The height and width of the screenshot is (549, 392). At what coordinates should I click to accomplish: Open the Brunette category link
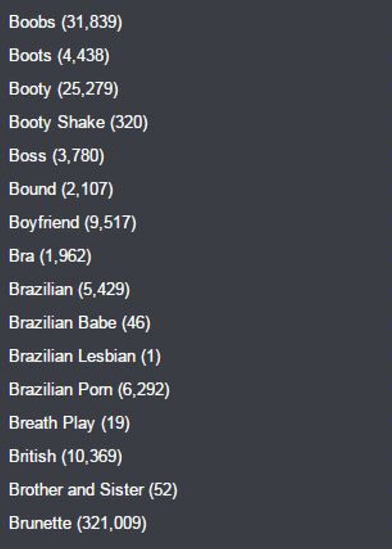(78, 523)
